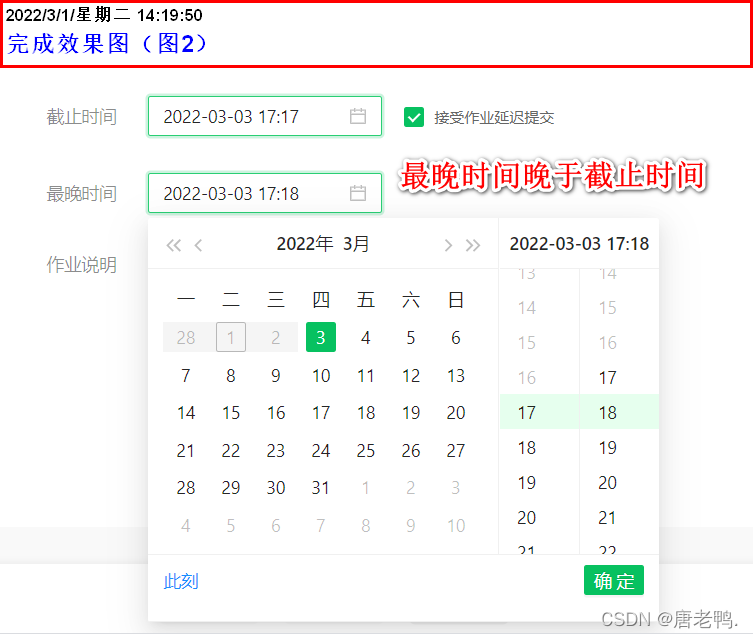
Task: Go to previous year with double-left arrow
Action: click(x=173, y=245)
